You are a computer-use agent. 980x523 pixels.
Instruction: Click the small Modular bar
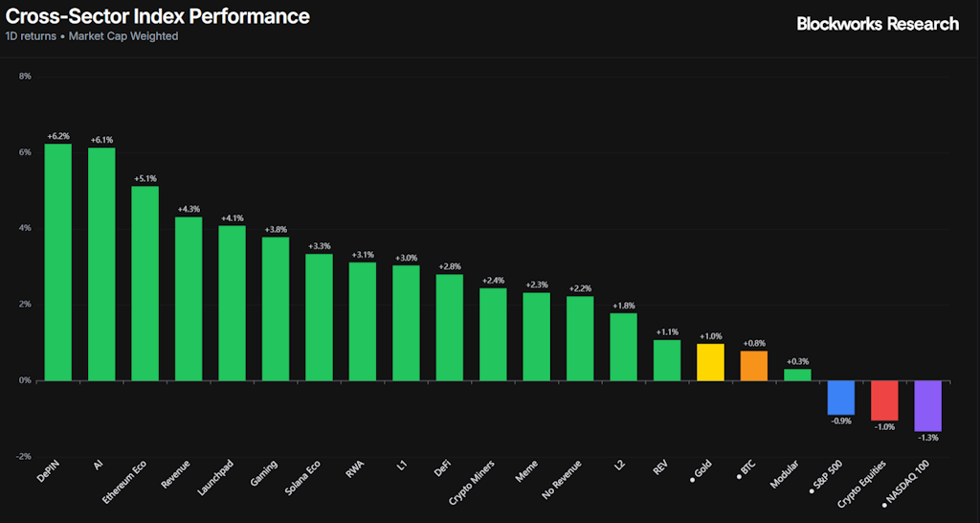click(797, 375)
